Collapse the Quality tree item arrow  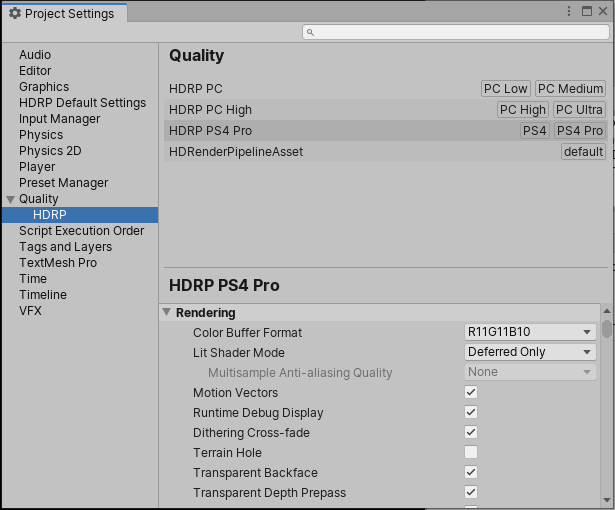[11, 199]
